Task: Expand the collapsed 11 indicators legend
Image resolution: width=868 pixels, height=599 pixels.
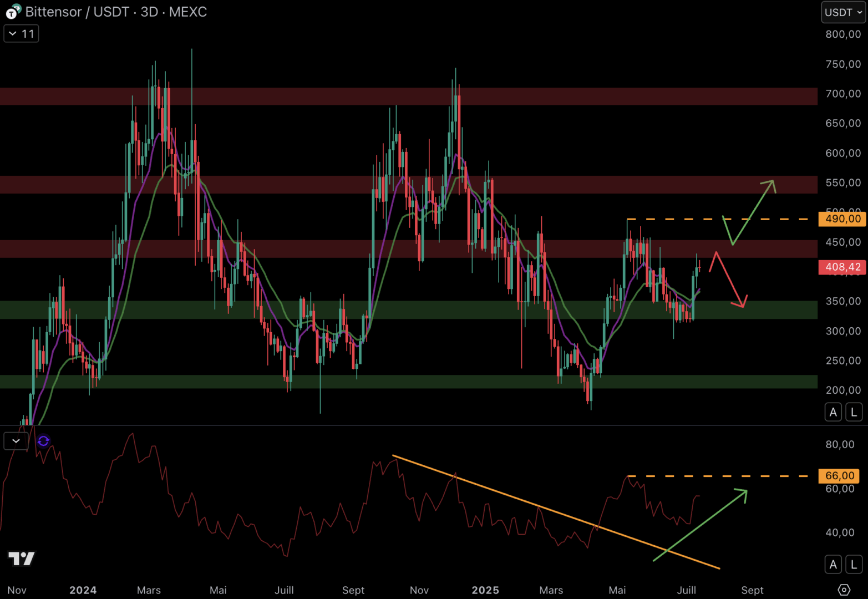Action: point(22,34)
